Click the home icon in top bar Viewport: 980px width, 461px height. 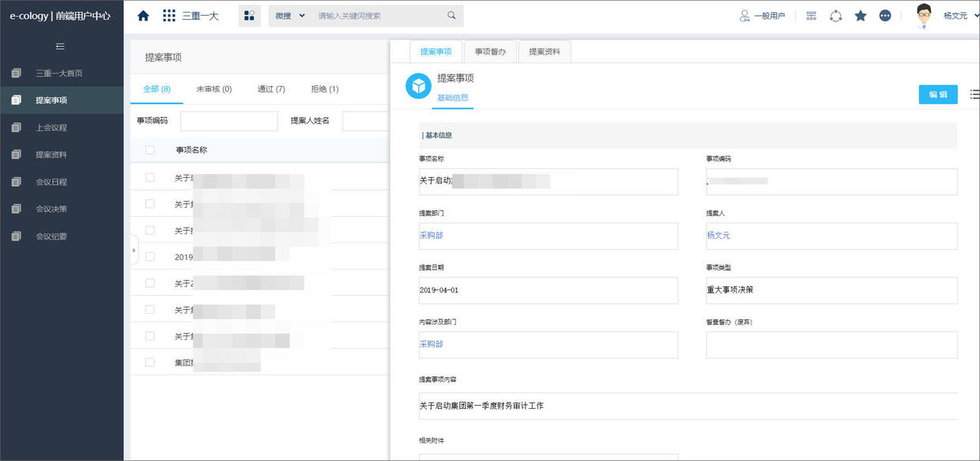[x=143, y=14]
